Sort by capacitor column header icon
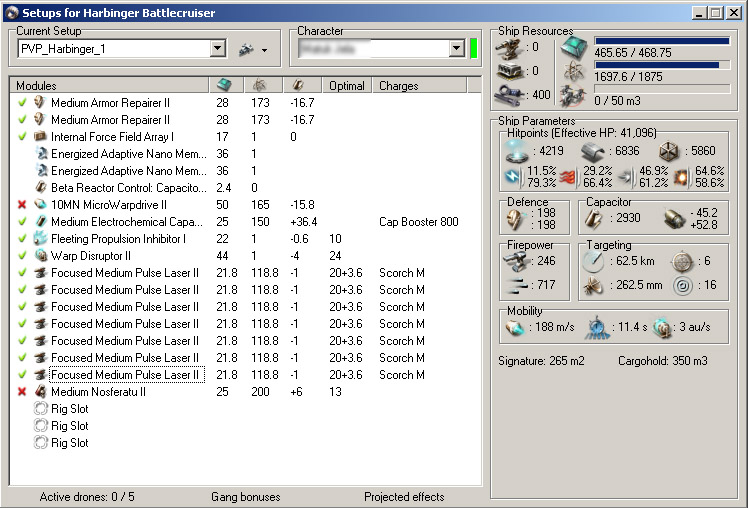748x508 pixels. (x=298, y=85)
